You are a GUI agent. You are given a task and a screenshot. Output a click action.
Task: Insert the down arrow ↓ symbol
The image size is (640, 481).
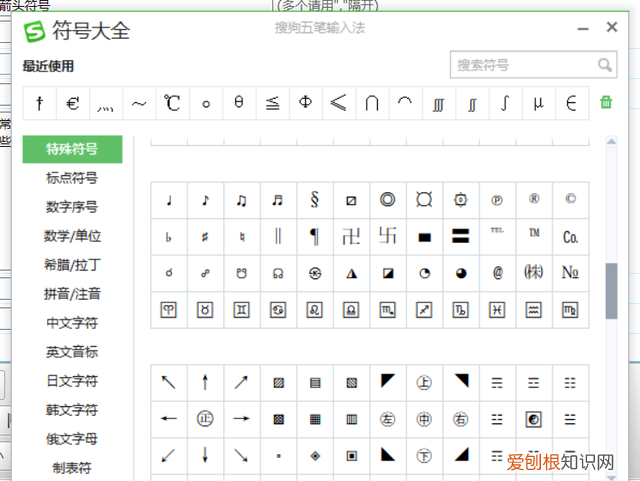point(205,455)
